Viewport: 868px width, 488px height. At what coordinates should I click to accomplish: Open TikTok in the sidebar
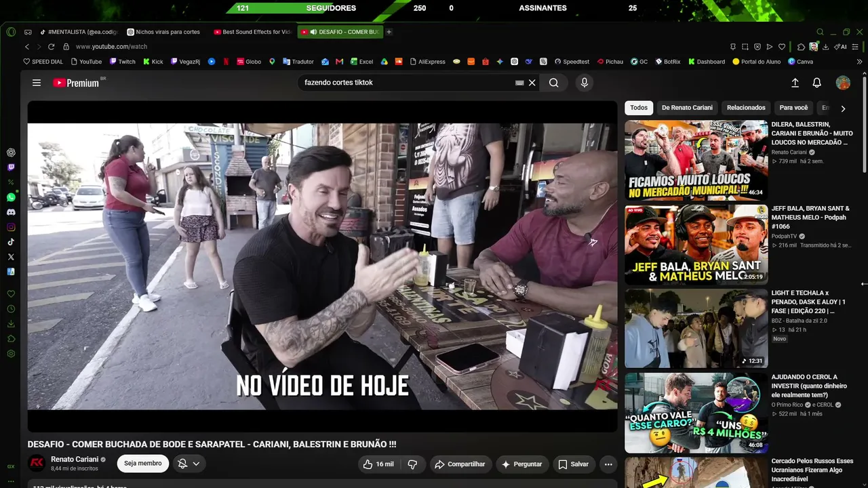click(x=11, y=242)
